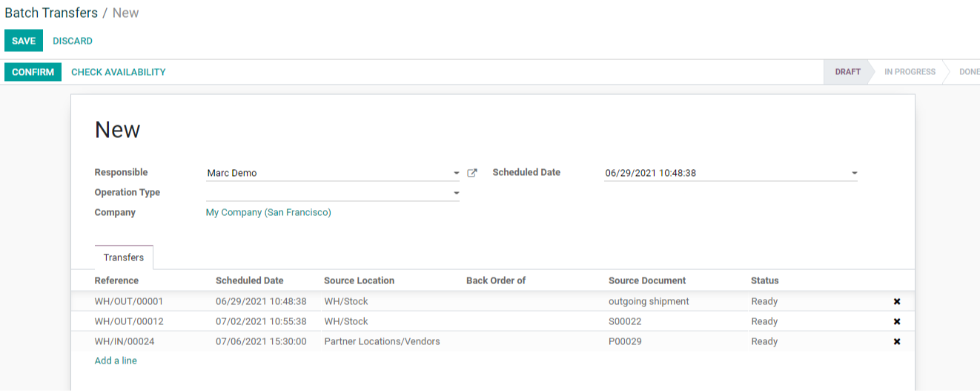The height and width of the screenshot is (391, 980).
Task: Remove the WH/OUT/00001 transfer row
Action: [x=897, y=301]
